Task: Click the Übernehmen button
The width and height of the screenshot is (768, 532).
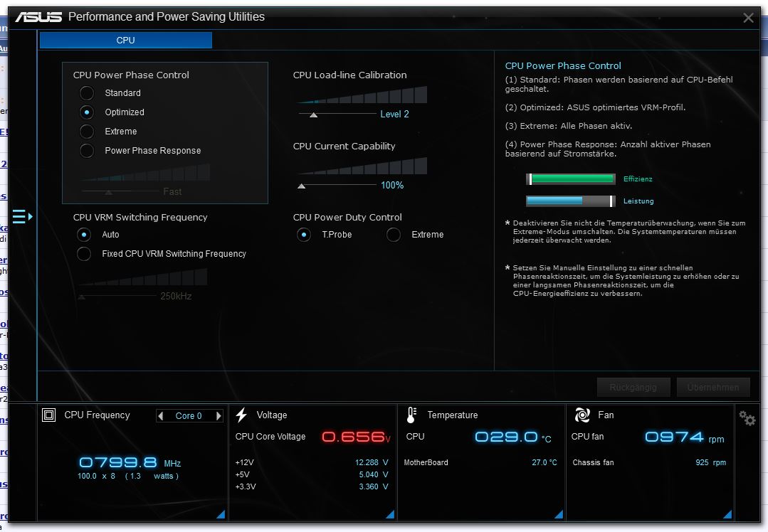Action: coord(713,388)
